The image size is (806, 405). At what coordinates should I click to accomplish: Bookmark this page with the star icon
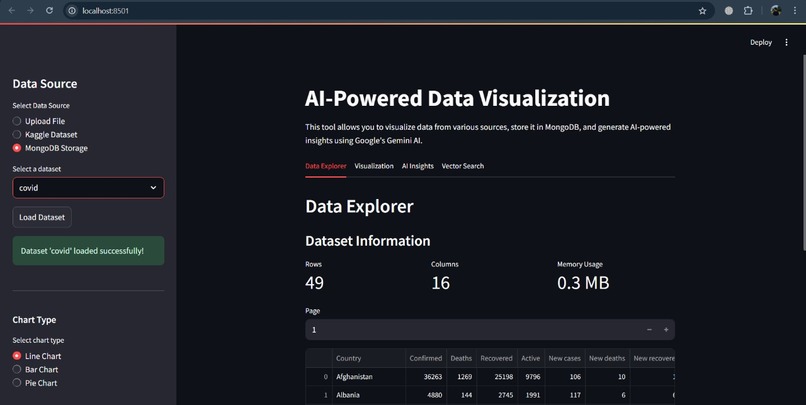pyautogui.click(x=702, y=11)
